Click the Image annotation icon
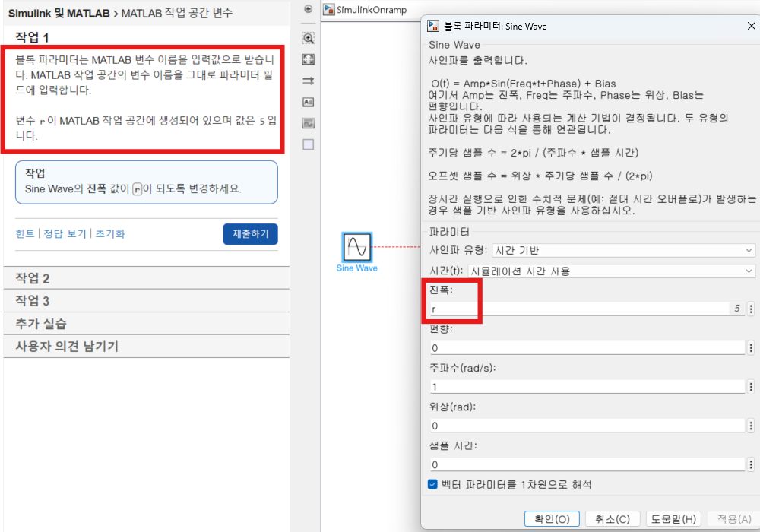 point(309,123)
